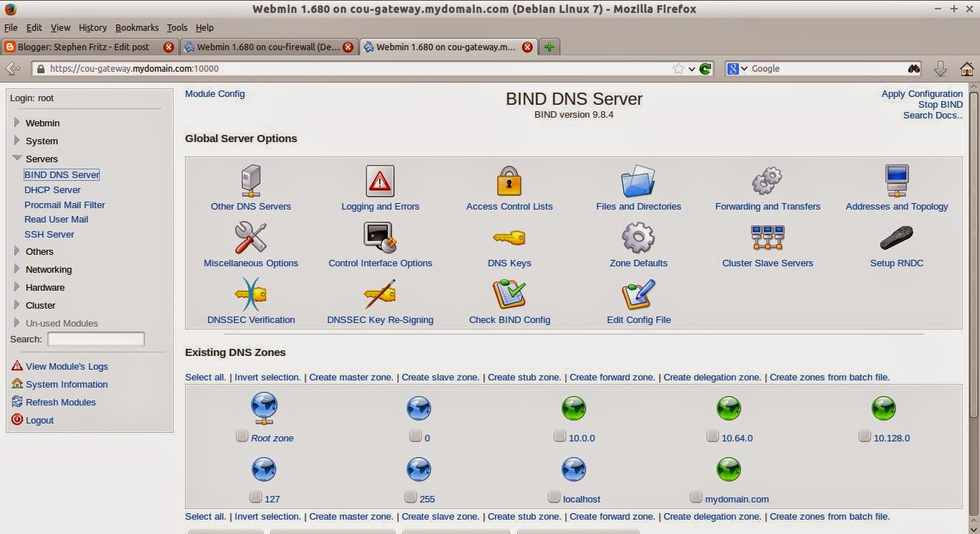980x534 pixels.
Task: Click the Root zone globe icon
Action: point(264,408)
